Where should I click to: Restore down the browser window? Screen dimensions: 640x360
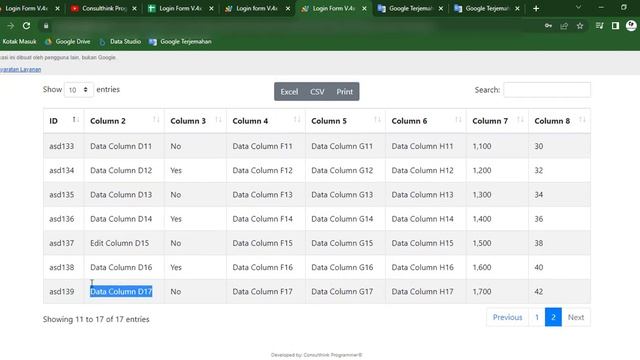coord(624,7)
